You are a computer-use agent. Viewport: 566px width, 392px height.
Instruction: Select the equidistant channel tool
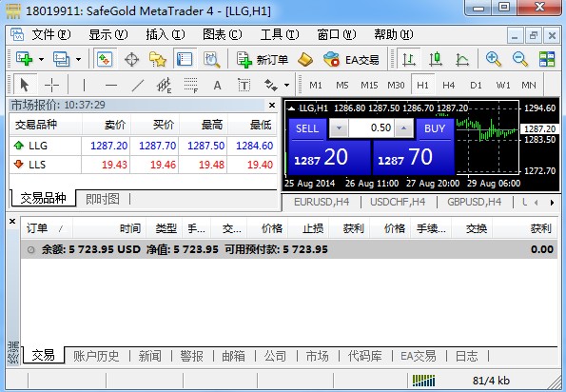(x=164, y=86)
